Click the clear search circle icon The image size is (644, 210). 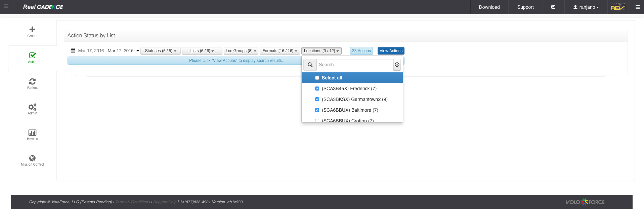click(x=397, y=65)
